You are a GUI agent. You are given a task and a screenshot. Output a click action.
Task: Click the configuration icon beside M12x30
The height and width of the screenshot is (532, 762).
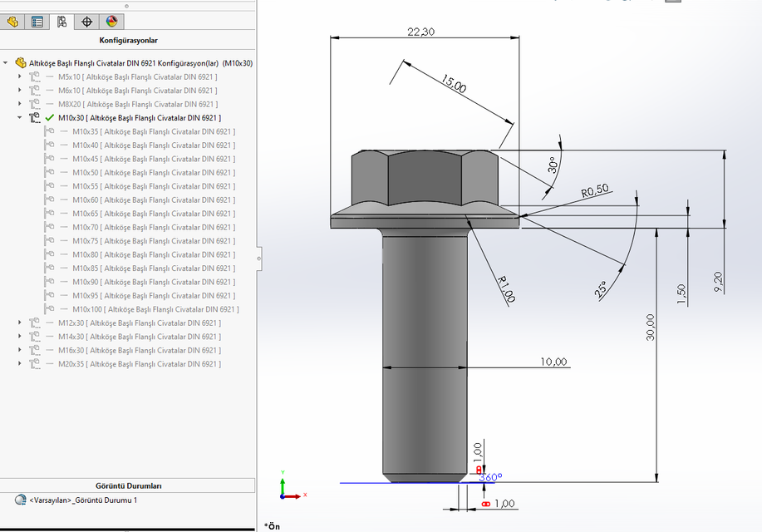click(36, 323)
